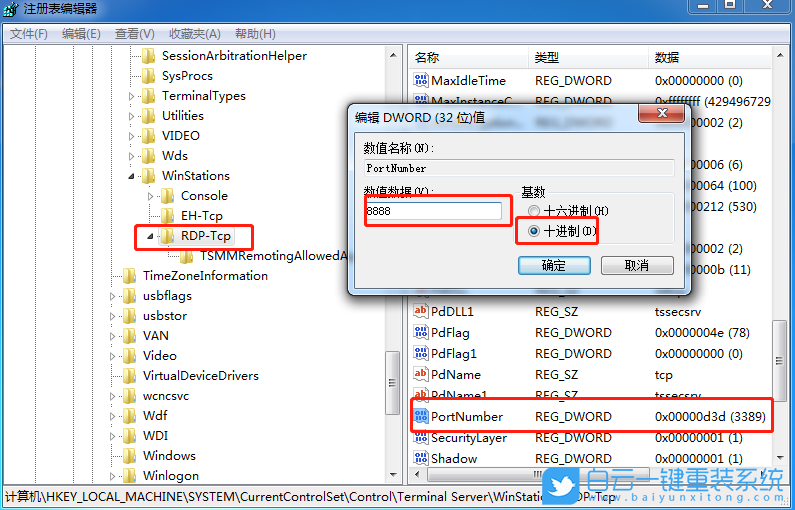The width and height of the screenshot is (795, 510).
Task: Select the TimeZoneInformation folder icon
Action: click(130, 276)
